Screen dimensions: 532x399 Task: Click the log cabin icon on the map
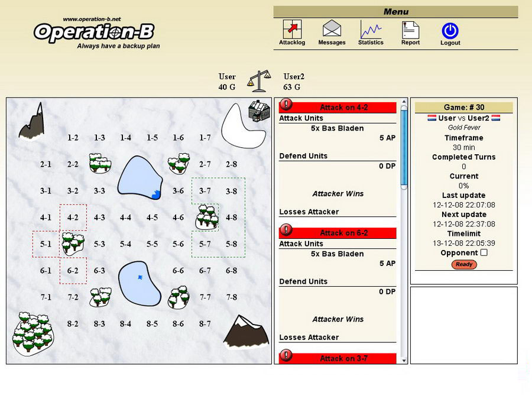[259, 111]
